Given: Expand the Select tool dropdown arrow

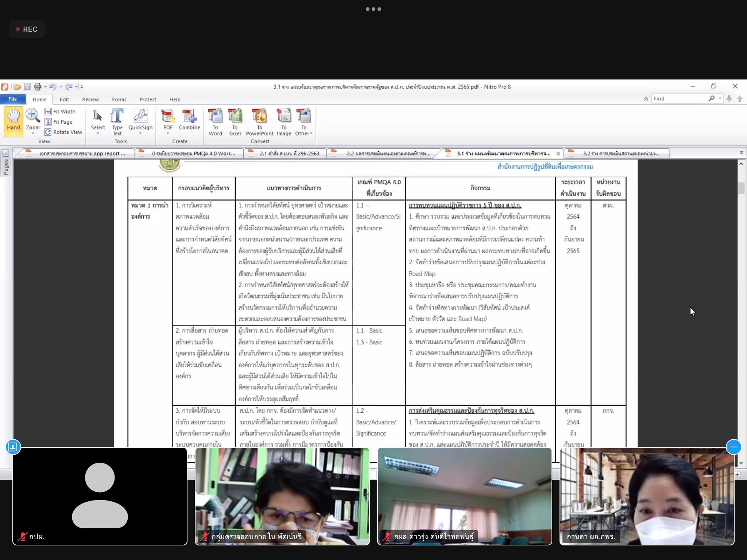Looking at the screenshot, I should (98, 133).
